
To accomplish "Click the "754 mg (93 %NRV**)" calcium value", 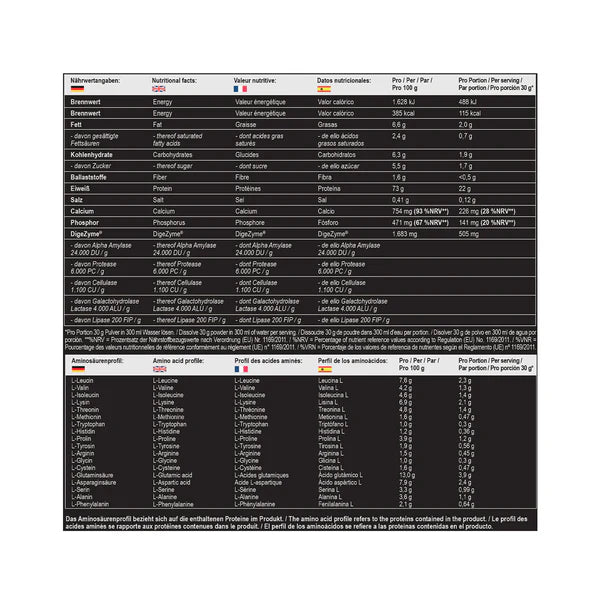I will tap(420, 212).
